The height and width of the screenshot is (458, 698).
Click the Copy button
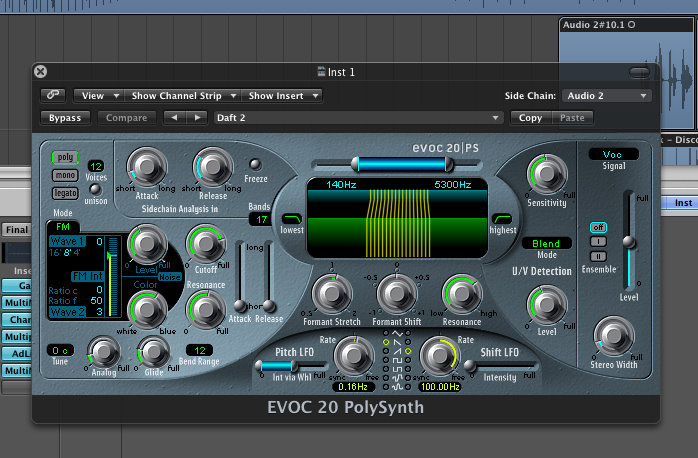coord(531,118)
